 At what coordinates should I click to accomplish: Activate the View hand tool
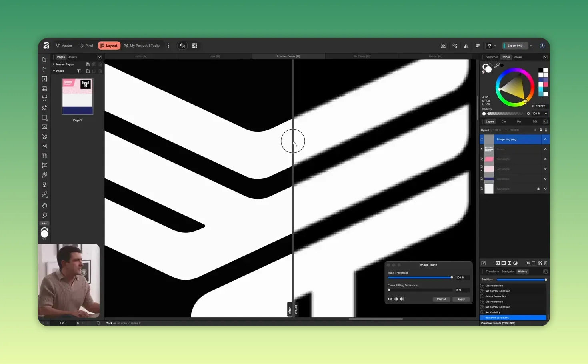44,206
